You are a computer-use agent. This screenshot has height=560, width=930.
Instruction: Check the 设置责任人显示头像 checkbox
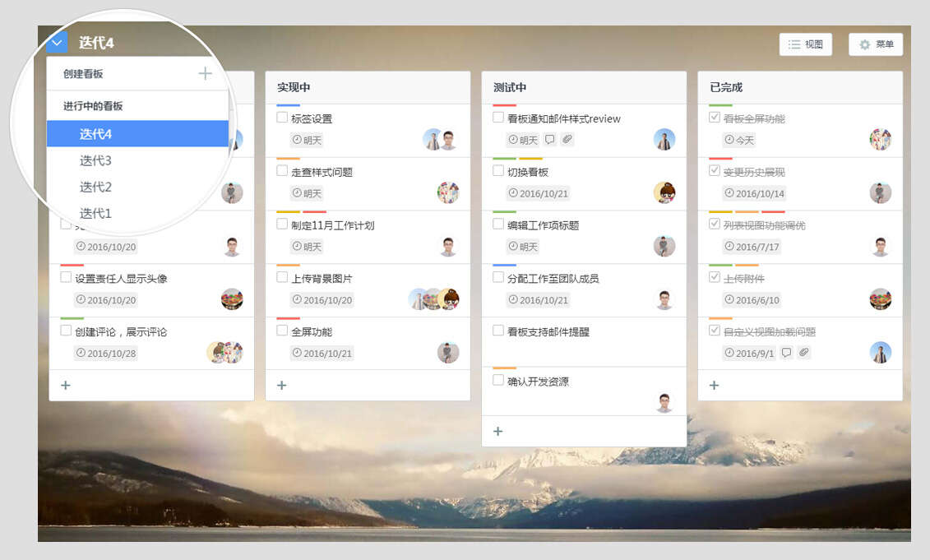click(66, 277)
